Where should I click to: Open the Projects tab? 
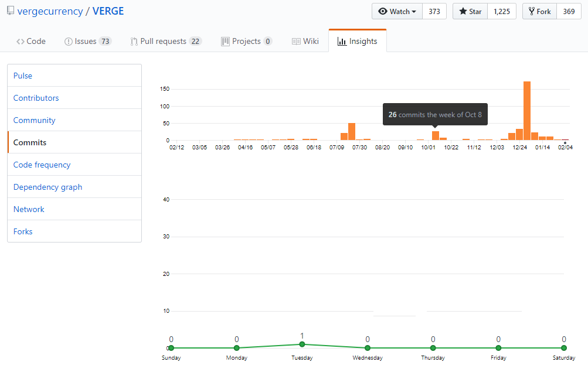246,41
